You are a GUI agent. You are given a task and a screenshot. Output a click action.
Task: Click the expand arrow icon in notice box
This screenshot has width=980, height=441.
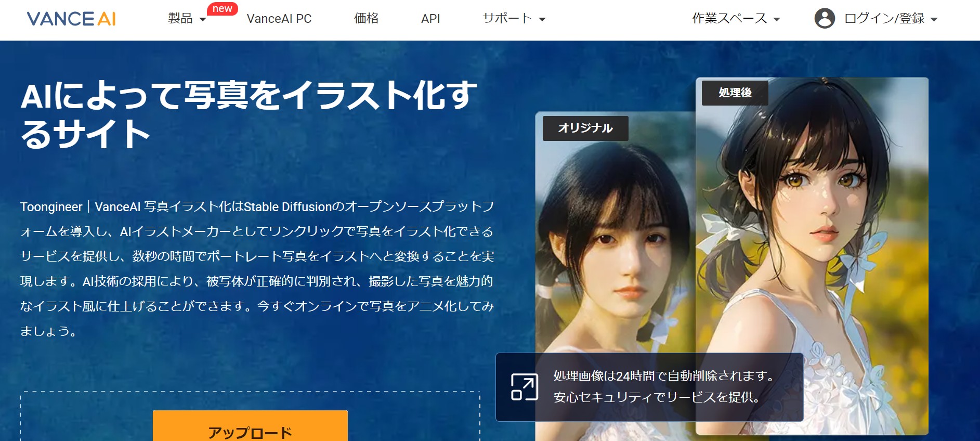pyautogui.click(x=524, y=387)
